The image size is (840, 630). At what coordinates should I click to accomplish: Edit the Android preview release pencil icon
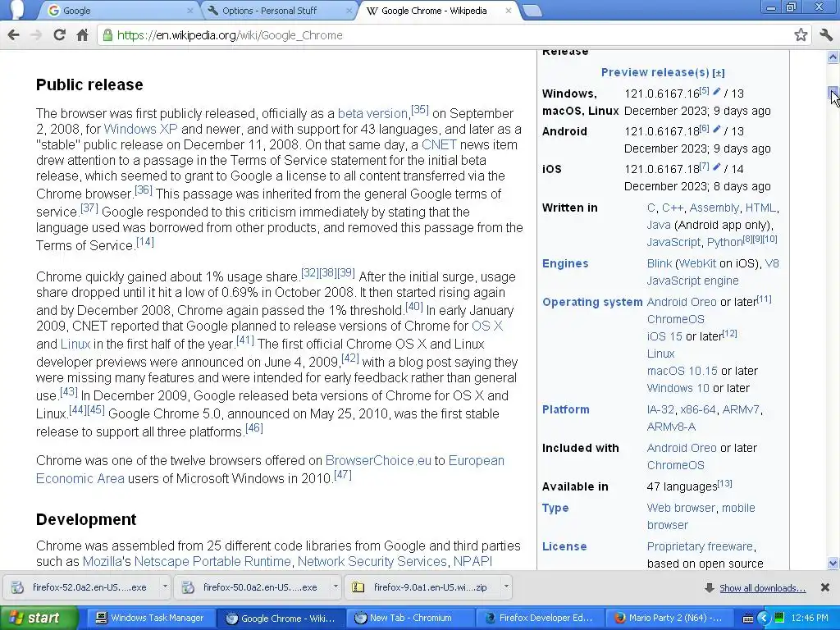click(x=717, y=129)
